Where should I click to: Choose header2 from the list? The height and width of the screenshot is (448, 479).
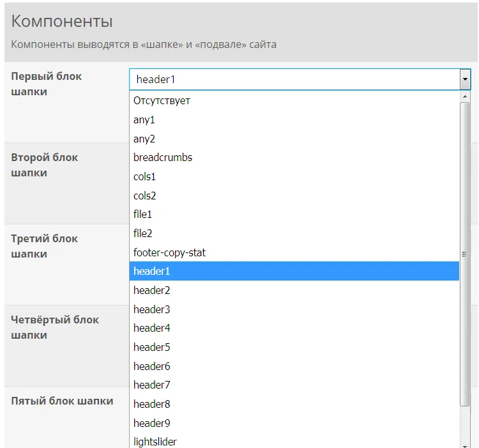tap(152, 290)
